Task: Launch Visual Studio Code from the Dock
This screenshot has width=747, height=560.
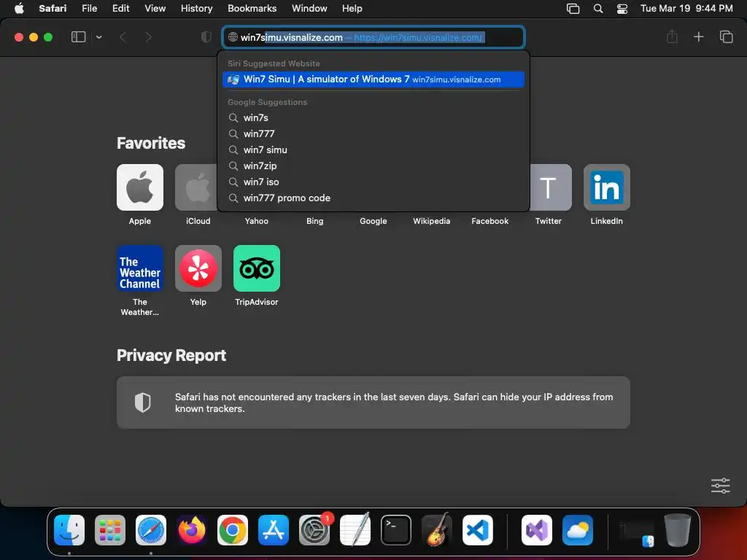Action: (x=478, y=530)
